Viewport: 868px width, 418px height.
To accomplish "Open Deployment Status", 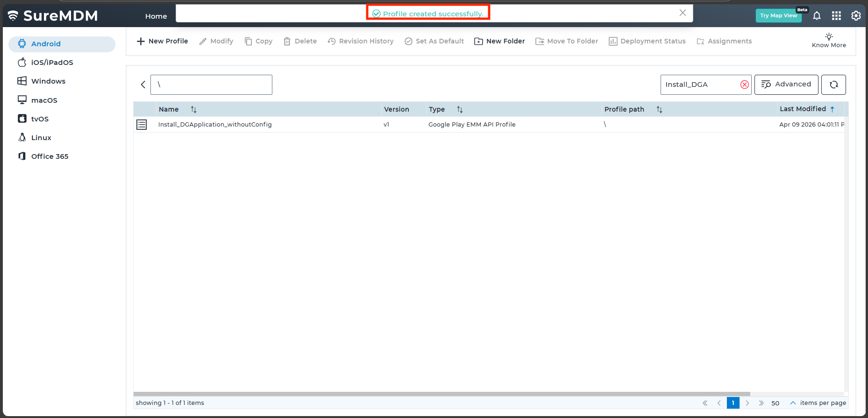I will click(x=647, y=41).
